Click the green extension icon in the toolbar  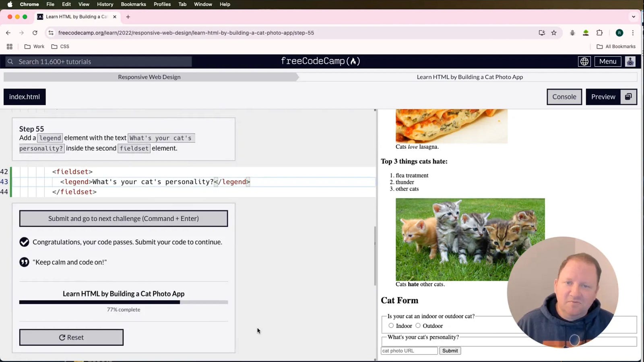click(586, 33)
